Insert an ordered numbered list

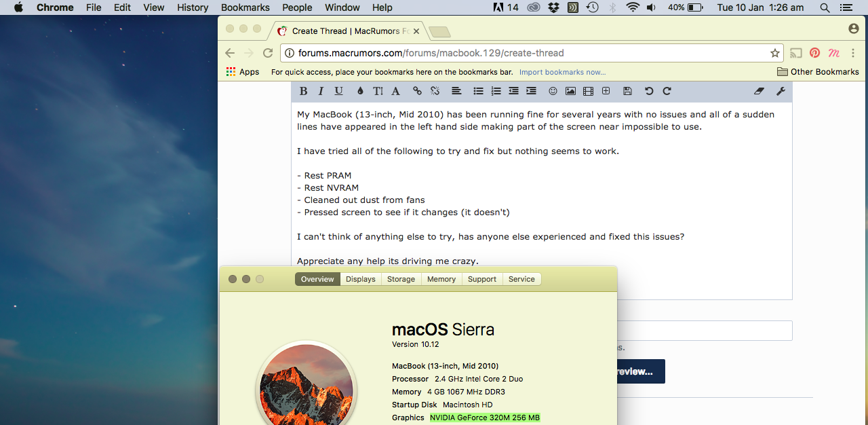(496, 91)
